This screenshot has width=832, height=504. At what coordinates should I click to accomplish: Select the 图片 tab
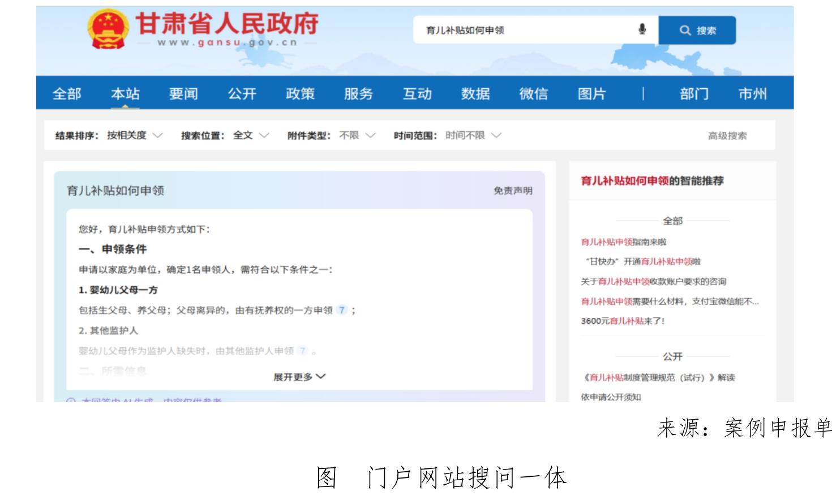click(592, 93)
